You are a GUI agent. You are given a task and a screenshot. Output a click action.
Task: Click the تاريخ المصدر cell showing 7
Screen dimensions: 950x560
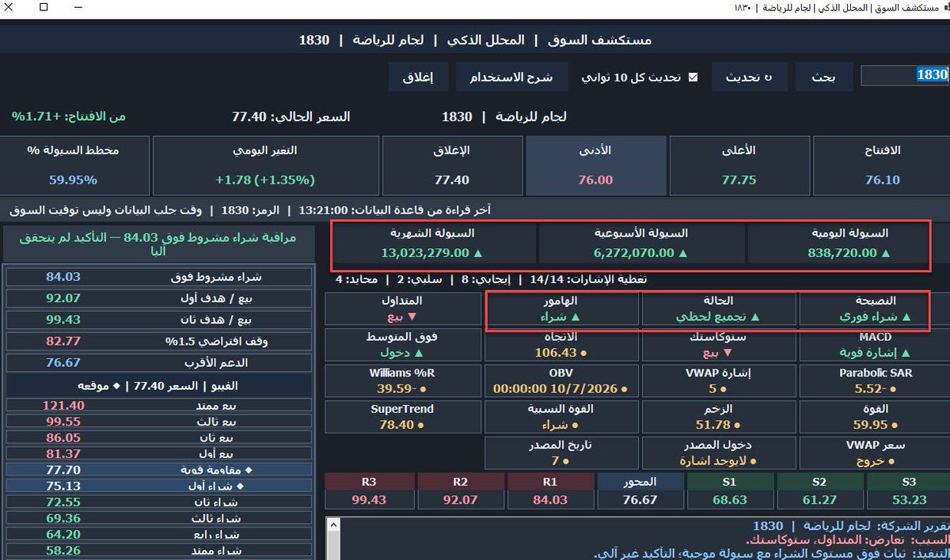[x=561, y=453]
